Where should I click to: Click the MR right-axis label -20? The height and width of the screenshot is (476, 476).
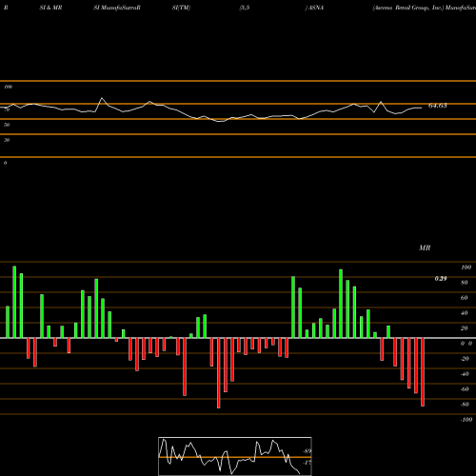pos(465,359)
